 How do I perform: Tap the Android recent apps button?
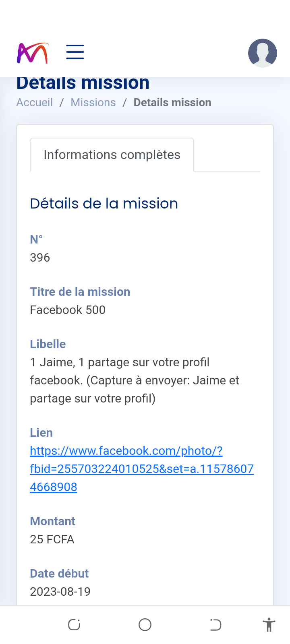pos(74,625)
